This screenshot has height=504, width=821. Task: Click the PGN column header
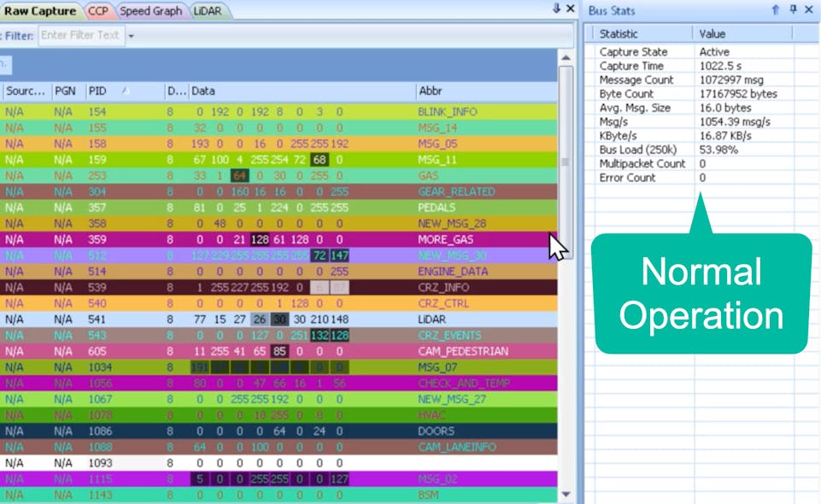pos(67,91)
